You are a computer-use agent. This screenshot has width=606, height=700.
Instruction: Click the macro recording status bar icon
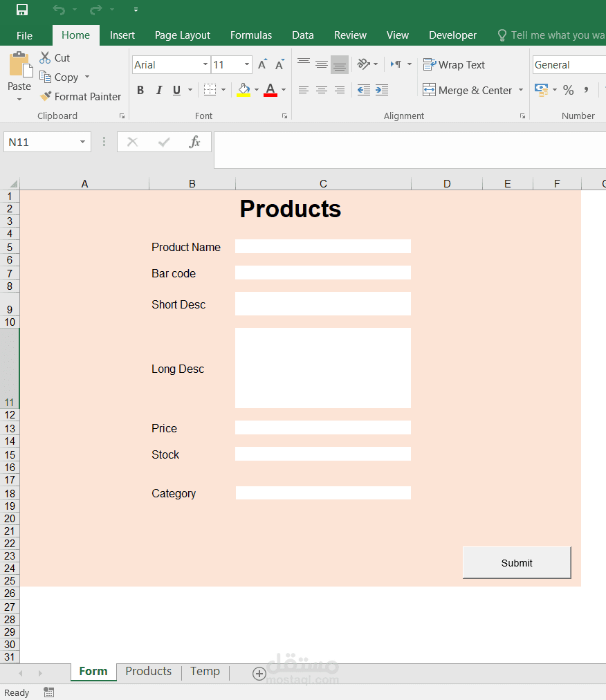coord(48,692)
